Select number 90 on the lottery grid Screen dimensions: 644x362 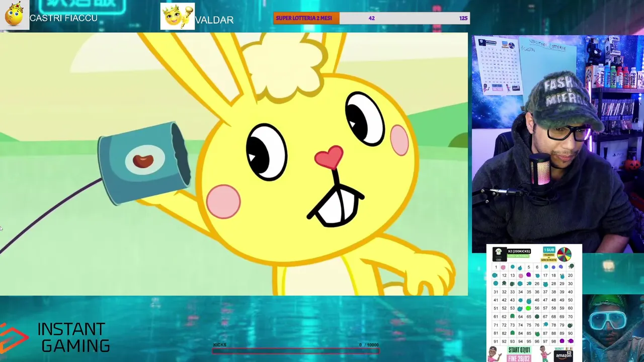(570, 333)
